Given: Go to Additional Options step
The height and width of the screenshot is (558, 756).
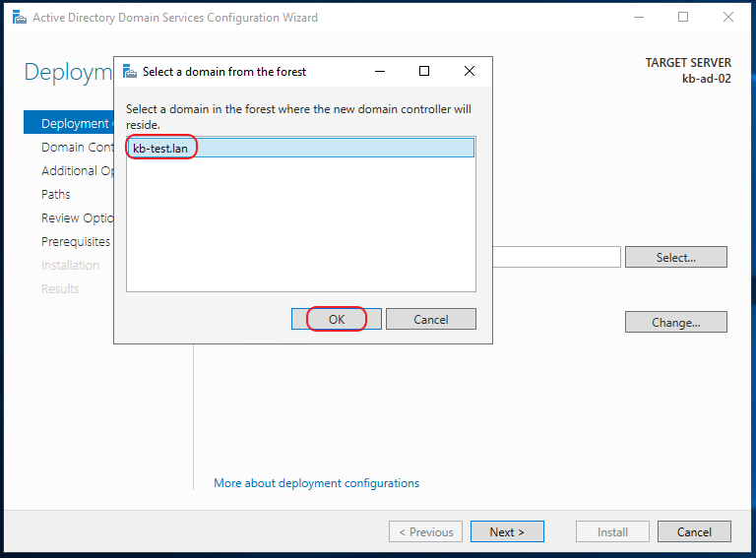Looking at the screenshot, I should pos(77,170).
